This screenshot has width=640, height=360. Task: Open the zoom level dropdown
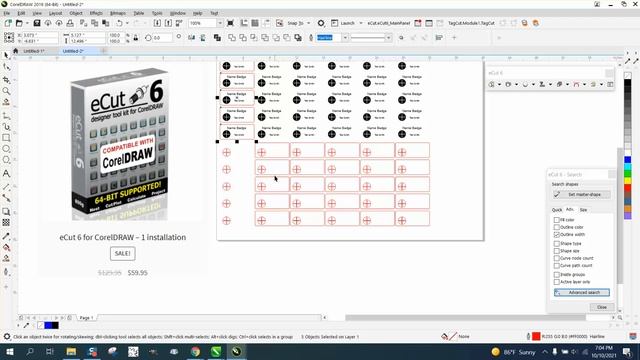(x=220, y=23)
